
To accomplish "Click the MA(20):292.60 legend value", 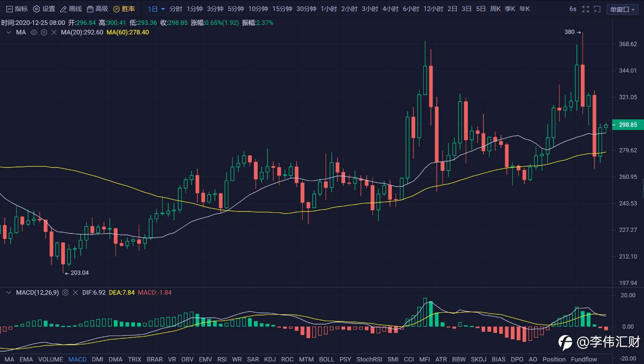I will click(x=82, y=32).
